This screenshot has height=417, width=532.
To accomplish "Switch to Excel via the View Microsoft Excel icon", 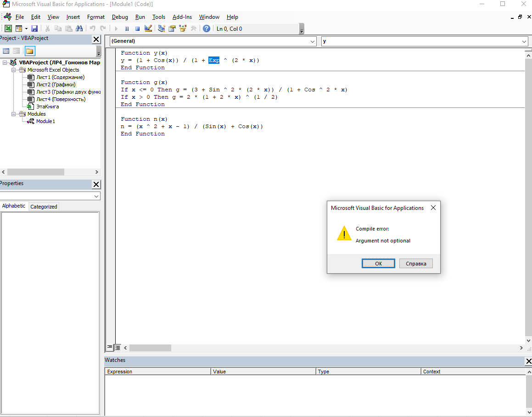I will (x=8, y=29).
